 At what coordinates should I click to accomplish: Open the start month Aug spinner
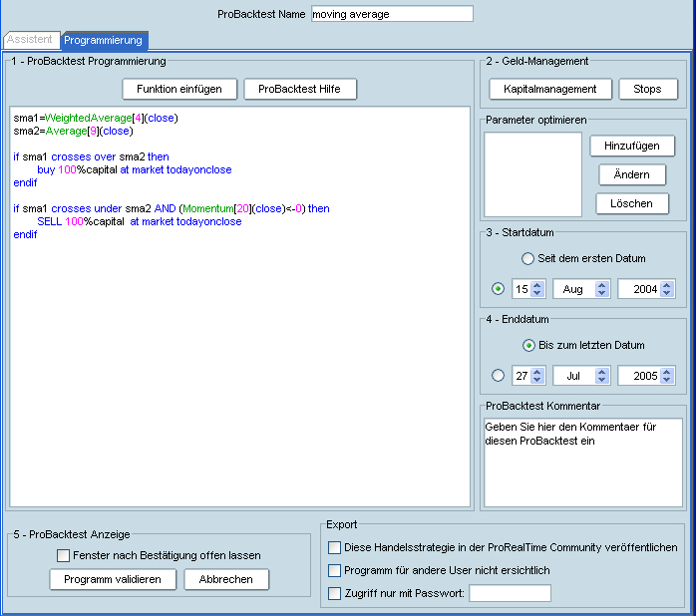pyautogui.click(x=601, y=289)
